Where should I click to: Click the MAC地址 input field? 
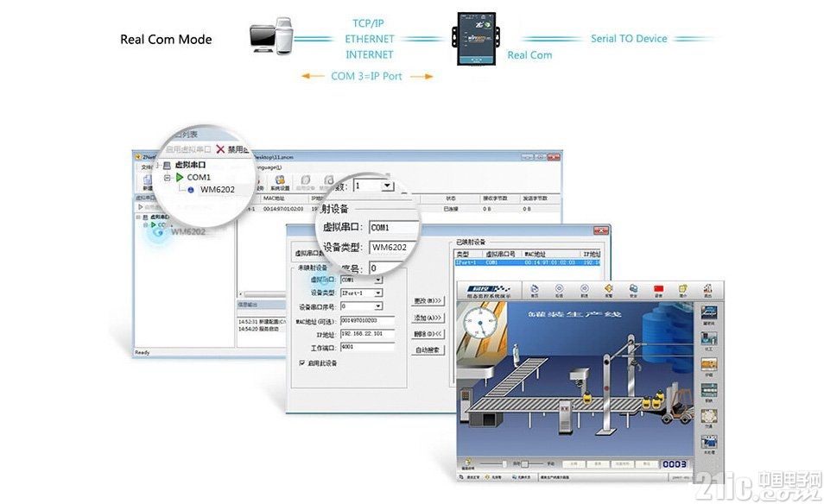[x=367, y=319]
